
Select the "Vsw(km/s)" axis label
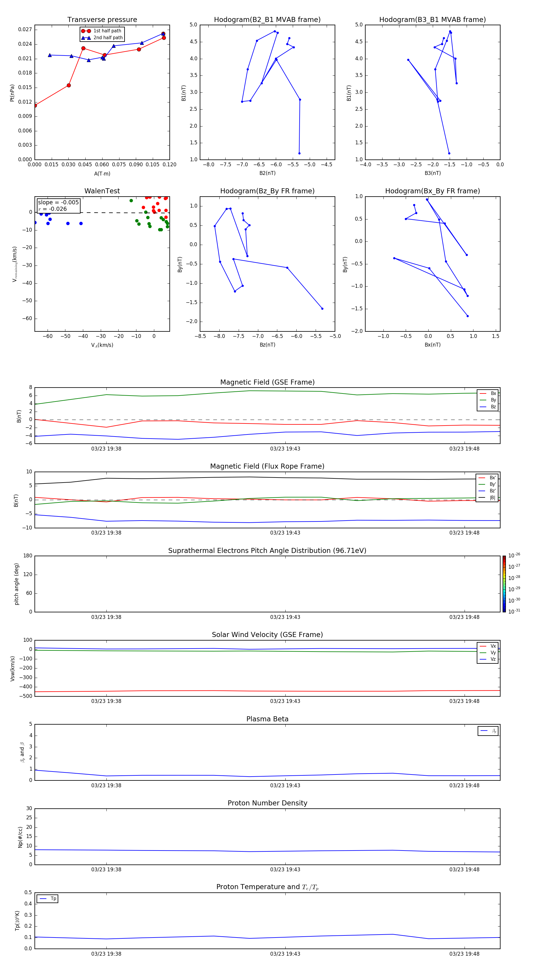click(x=12, y=668)
